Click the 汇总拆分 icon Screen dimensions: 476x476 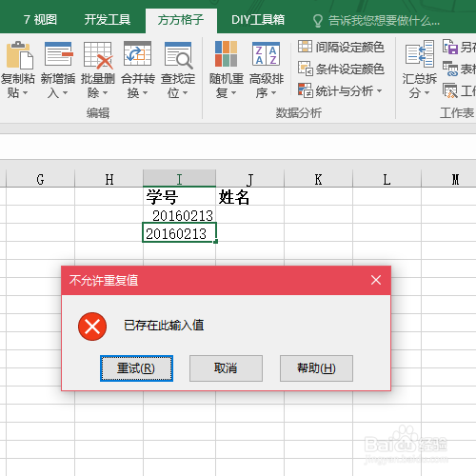(420, 54)
